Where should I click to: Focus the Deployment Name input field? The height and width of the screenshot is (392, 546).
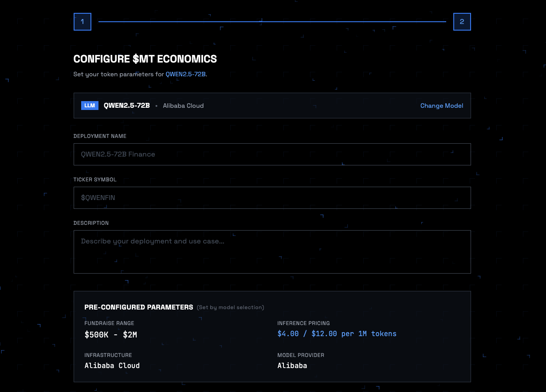pos(272,154)
